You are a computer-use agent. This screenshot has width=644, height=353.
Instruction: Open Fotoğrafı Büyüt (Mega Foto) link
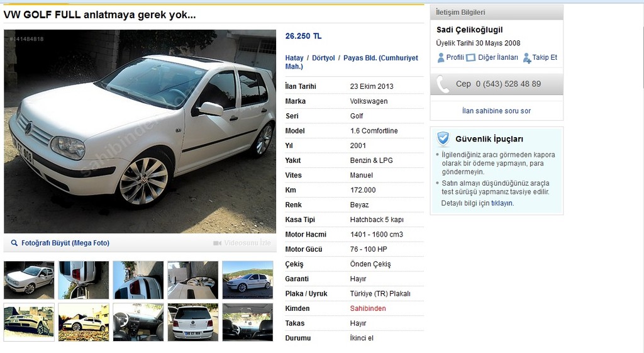click(65, 243)
